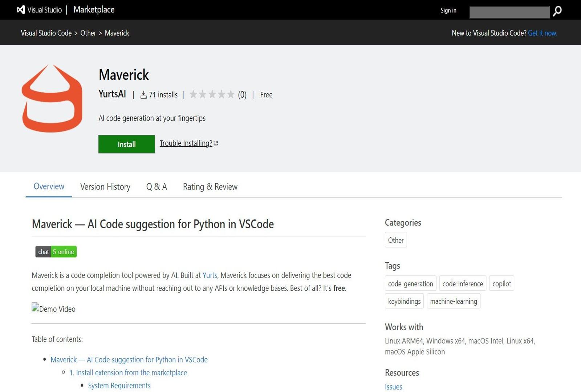Select the Overview tab

pyautogui.click(x=49, y=187)
